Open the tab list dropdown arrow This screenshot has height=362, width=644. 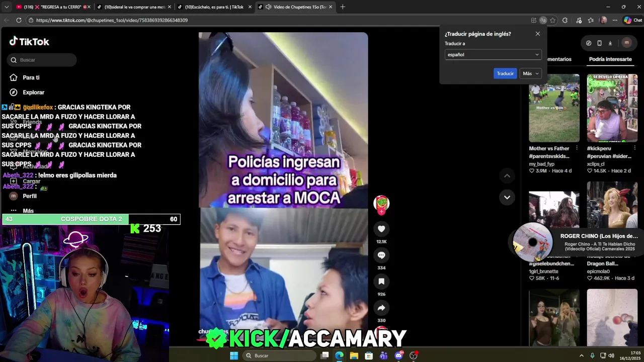(x=7, y=7)
